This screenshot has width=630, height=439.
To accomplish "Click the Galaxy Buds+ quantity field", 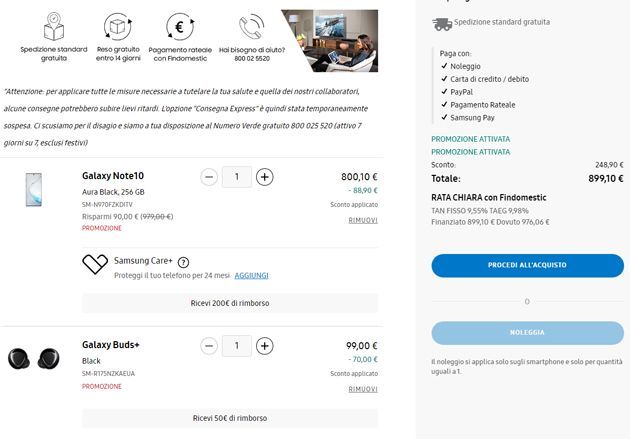I will pyautogui.click(x=236, y=346).
